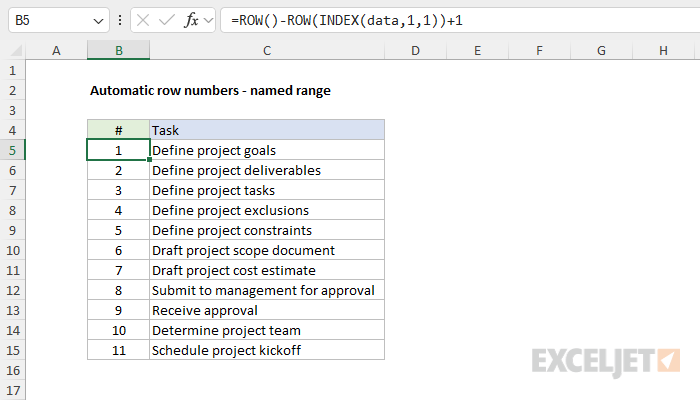Select row 3 header

click(x=12, y=110)
